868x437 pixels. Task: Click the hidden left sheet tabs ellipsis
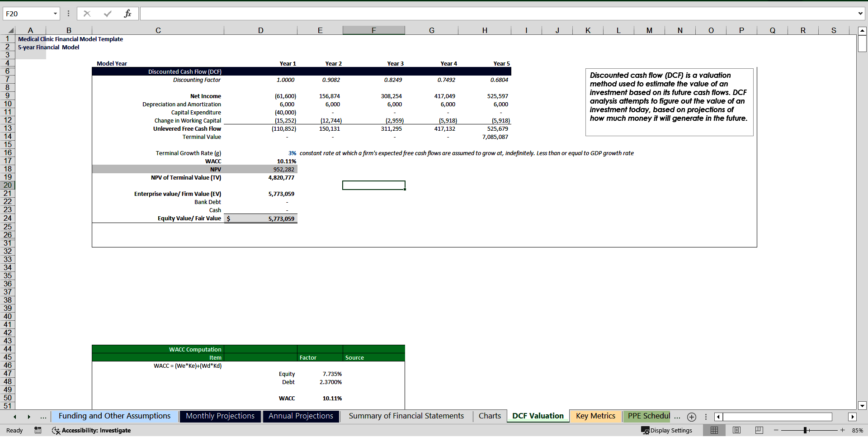[43, 417]
